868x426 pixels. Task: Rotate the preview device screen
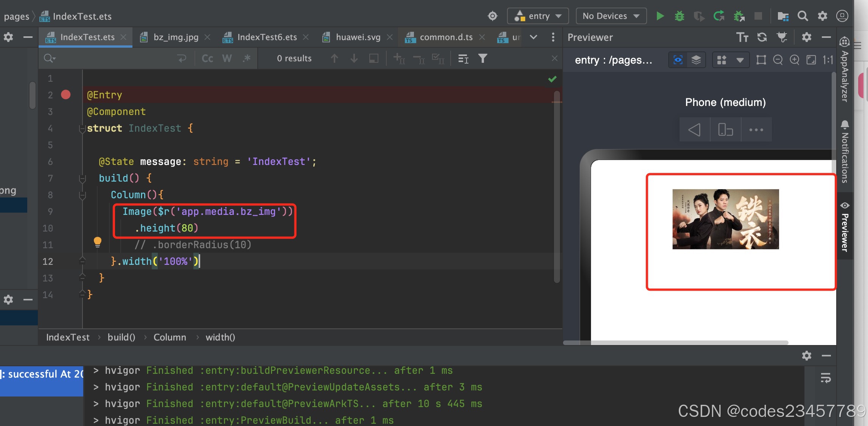click(x=725, y=130)
